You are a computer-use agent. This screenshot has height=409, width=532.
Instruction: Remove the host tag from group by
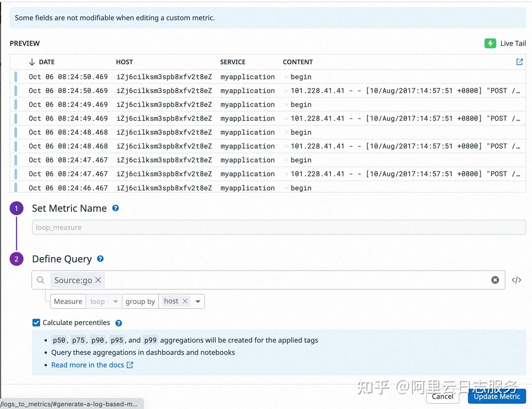point(185,300)
